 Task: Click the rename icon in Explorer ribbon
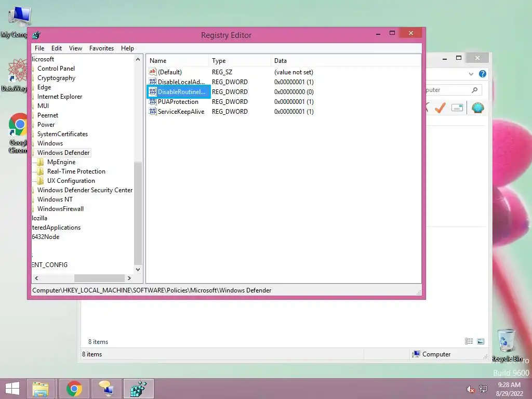pyautogui.click(x=457, y=108)
